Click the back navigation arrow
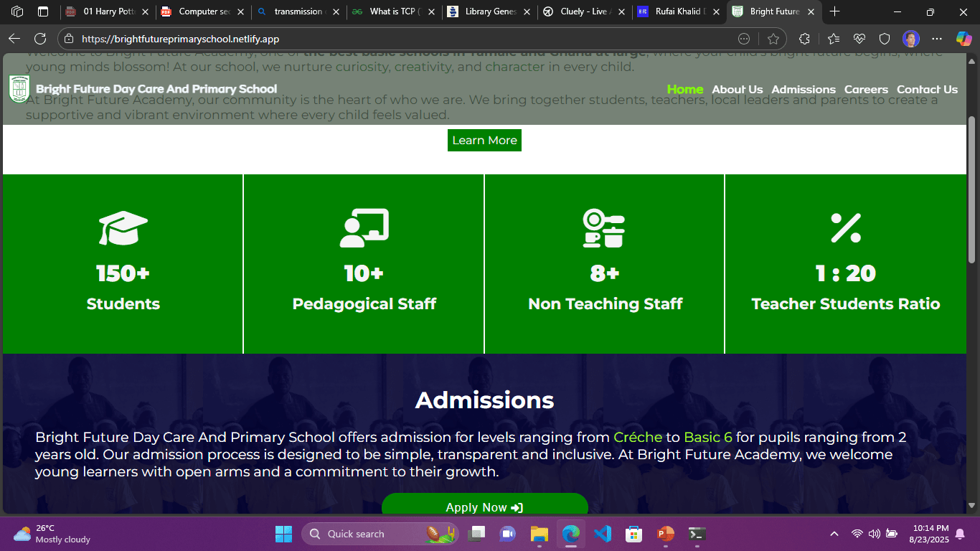Screen dimensions: 980x551 pos(14,39)
